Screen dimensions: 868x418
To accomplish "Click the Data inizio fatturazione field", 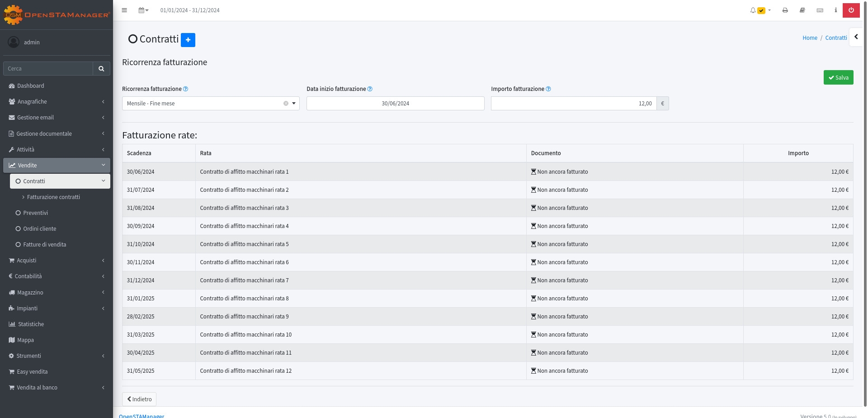I will pyautogui.click(x=395, y=104).
